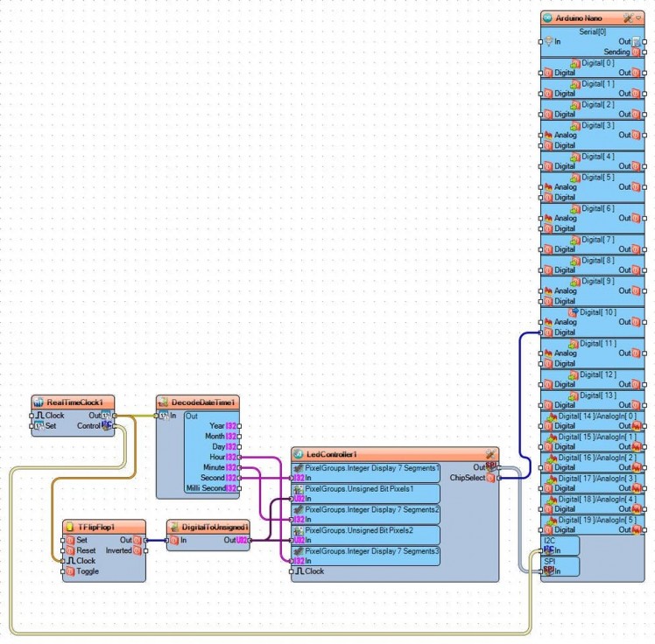The width and height of the screenshot is (655, 644).
Task: Click the RealTimeClock1 Out date-time icon
Action: tap(106, 416)
